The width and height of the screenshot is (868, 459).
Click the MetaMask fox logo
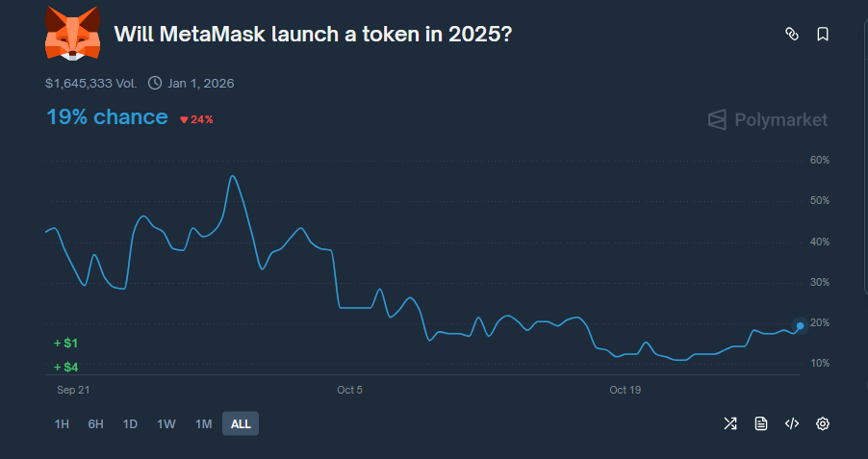[72, 34]
